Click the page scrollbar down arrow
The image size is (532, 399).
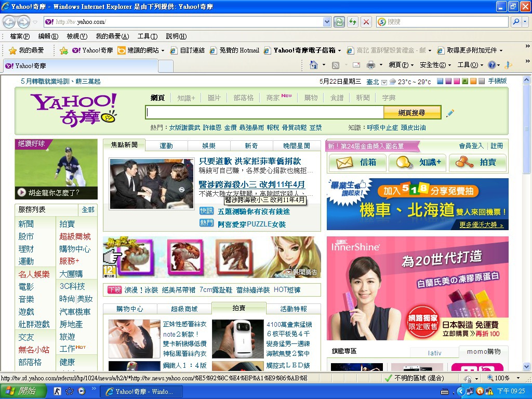(527, 366)
